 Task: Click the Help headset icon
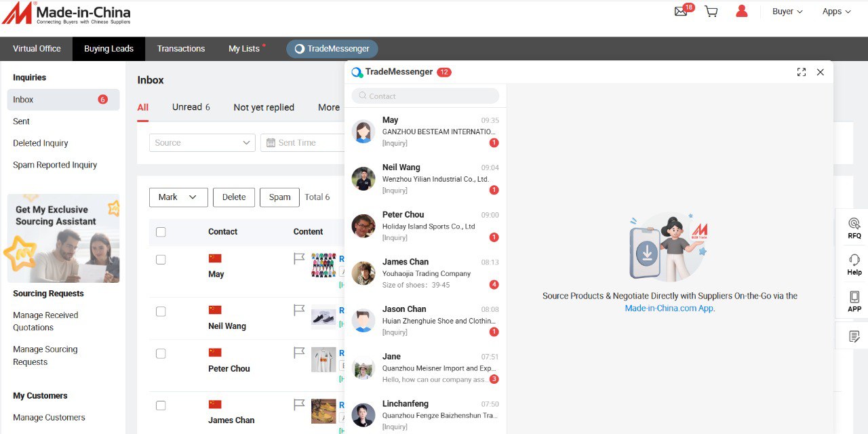click(854, 264)
